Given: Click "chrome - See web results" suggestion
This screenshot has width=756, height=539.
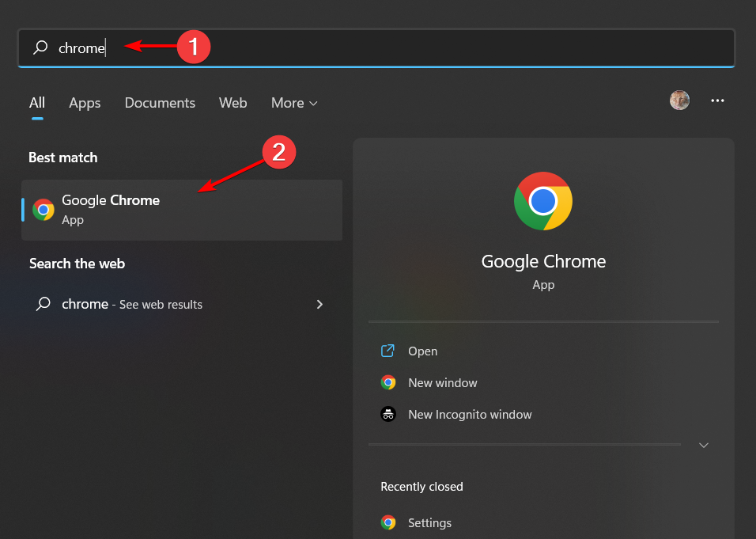Looking at the screenshot, I should coord(182,304).
